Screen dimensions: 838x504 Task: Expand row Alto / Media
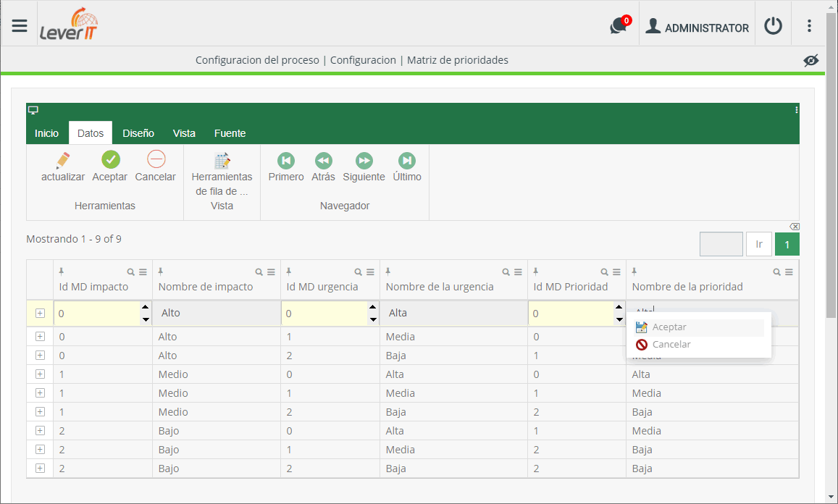(x=40, y=337)
